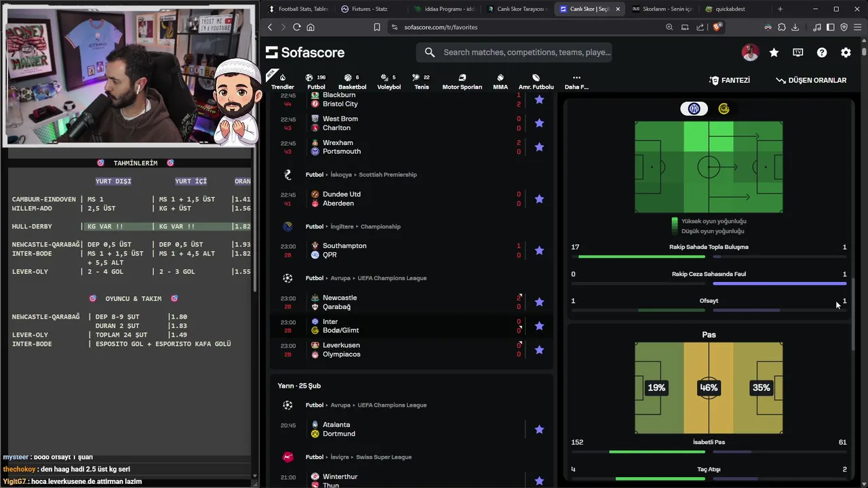
Task: Open DÜŞEN ORANLAR
Action: pos(811,80)
